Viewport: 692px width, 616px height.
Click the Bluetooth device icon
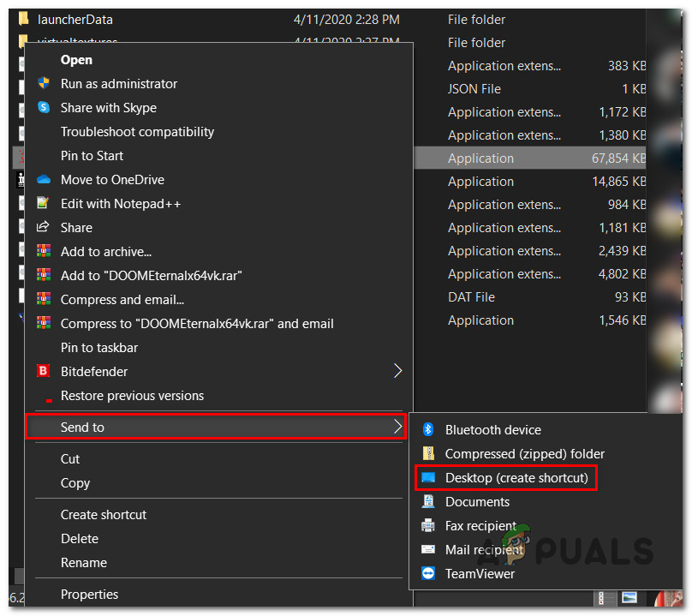(428, 430)
